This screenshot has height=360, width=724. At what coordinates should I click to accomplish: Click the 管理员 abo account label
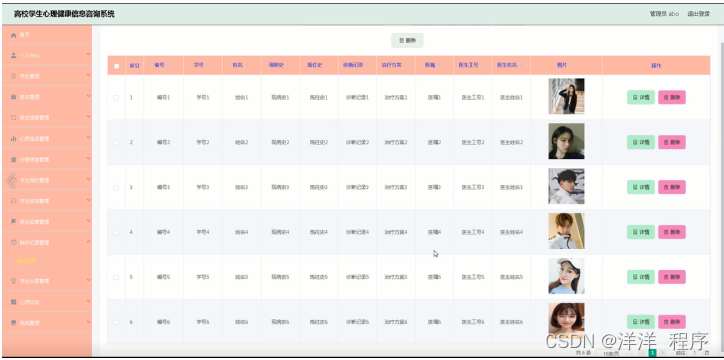pos(664,14)
